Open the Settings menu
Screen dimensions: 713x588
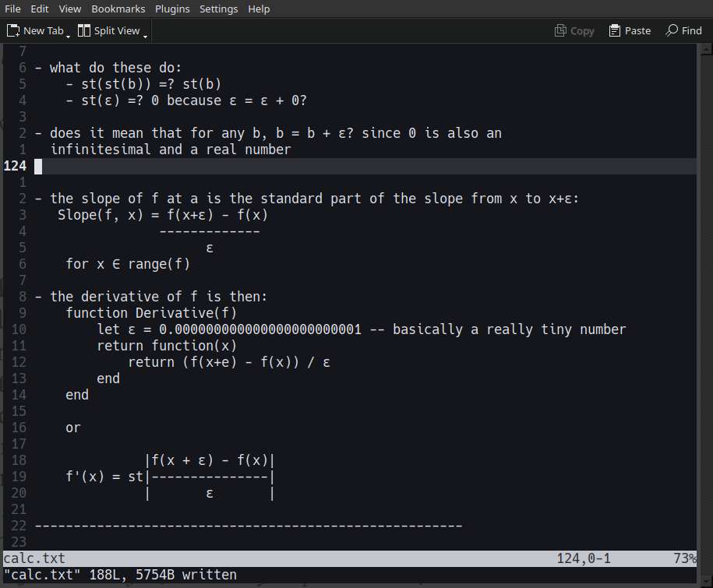219,9
